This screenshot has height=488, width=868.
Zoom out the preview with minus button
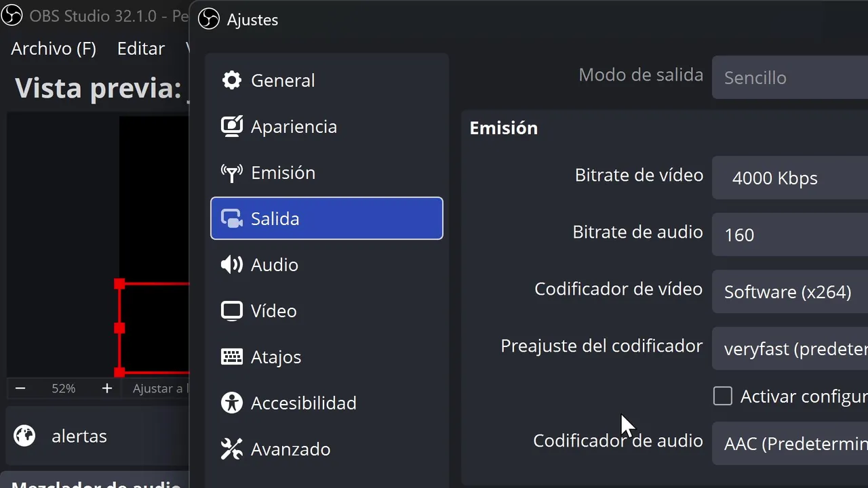(x=20, y=388)
